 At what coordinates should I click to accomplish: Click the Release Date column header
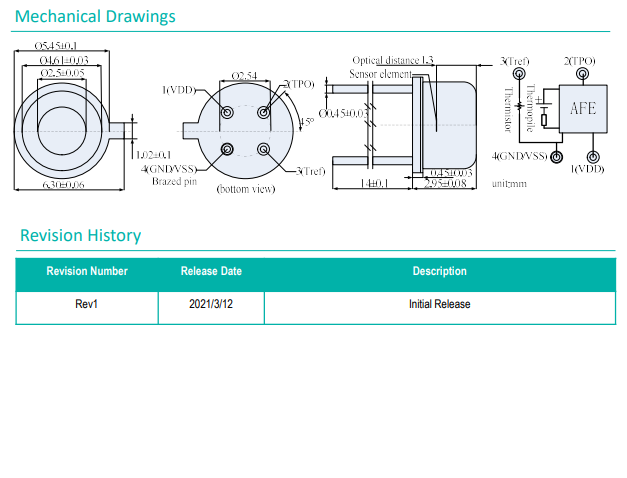211,272
